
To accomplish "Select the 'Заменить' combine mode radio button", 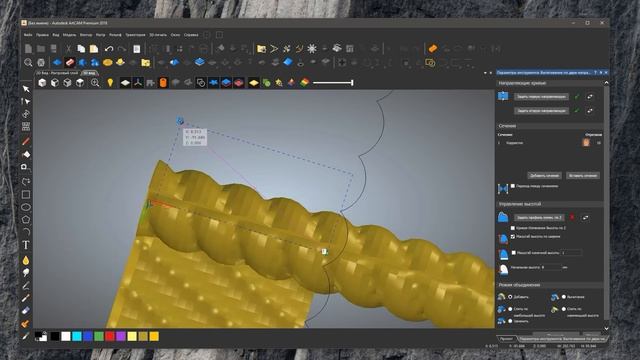I will click(x=510, y=321).
